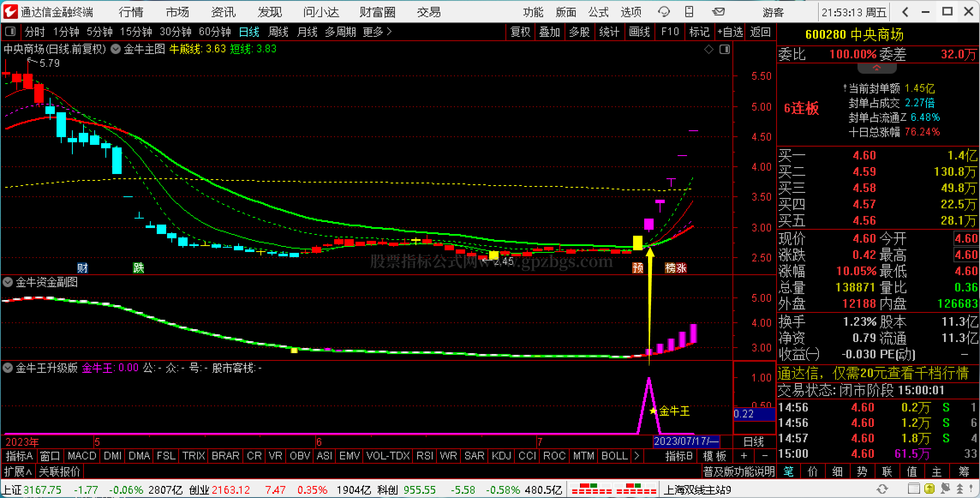Viewport: 980px width, 498px height.
Task: Click the 通达信 red logo icon
Action: (10, 12)
